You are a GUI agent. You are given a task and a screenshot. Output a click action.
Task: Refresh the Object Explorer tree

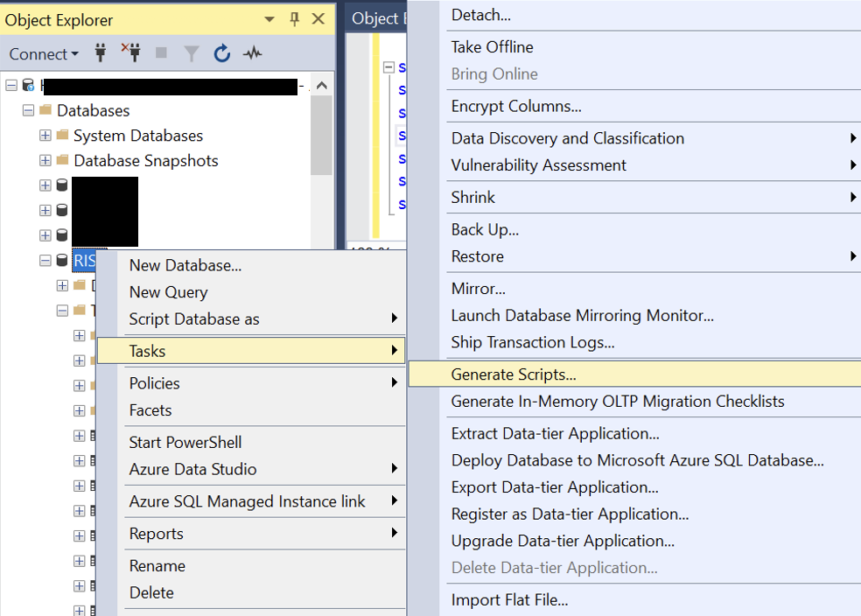222,53
